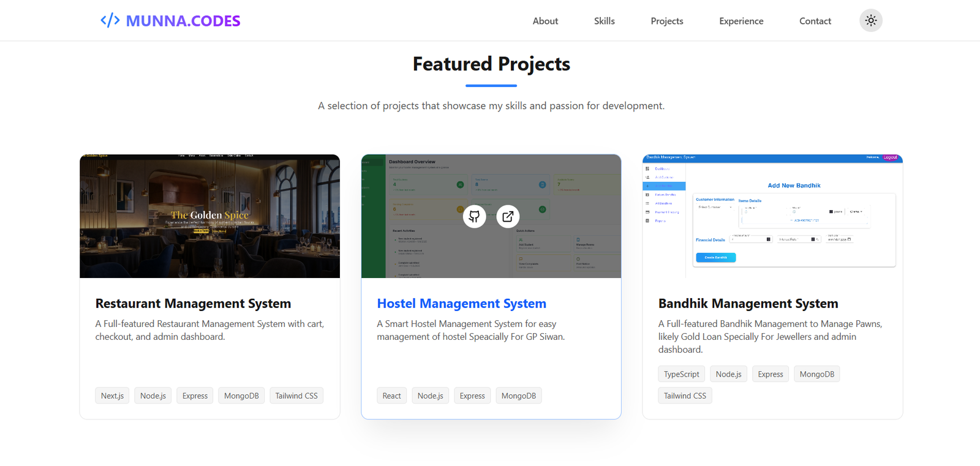Click Bandhik card description text
Image resolution: width=980 pixels, height=466 pixels.
coord(770,337)
